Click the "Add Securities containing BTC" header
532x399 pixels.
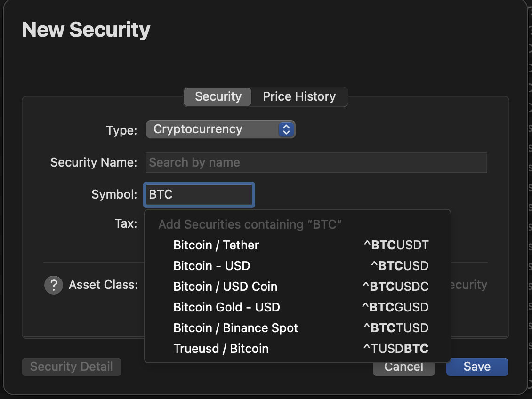(x=250, y=224)
